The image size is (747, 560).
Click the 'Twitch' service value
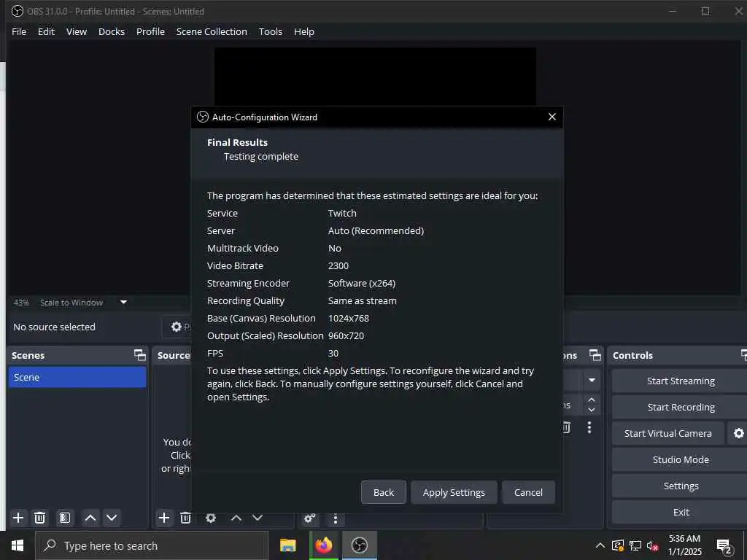click(x=342, y=214)
